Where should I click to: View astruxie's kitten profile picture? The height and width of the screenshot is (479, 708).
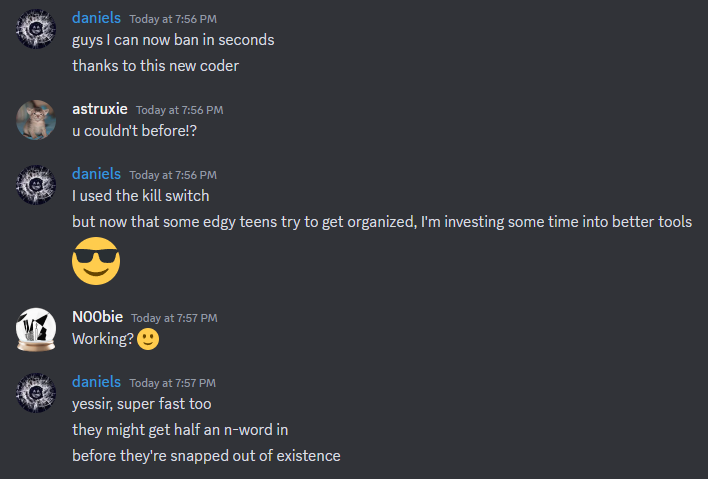coord(36,120)
